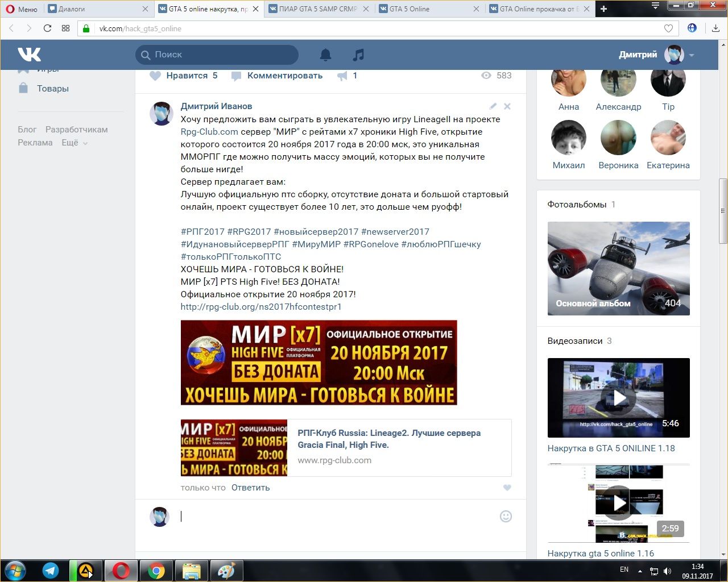This screenshot has height=582, width=728.
Task: Click the EN language indicator in taskbar
Action: (624, 569)
